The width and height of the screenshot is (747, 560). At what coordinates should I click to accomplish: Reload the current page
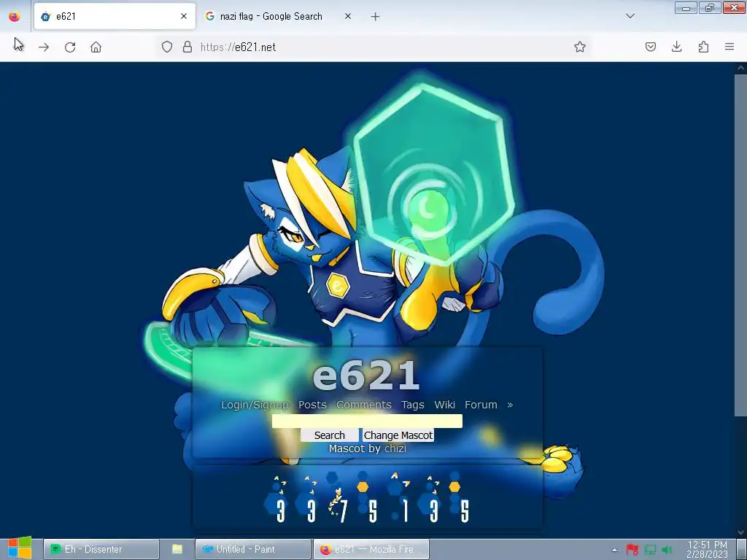tap(70, 47)
